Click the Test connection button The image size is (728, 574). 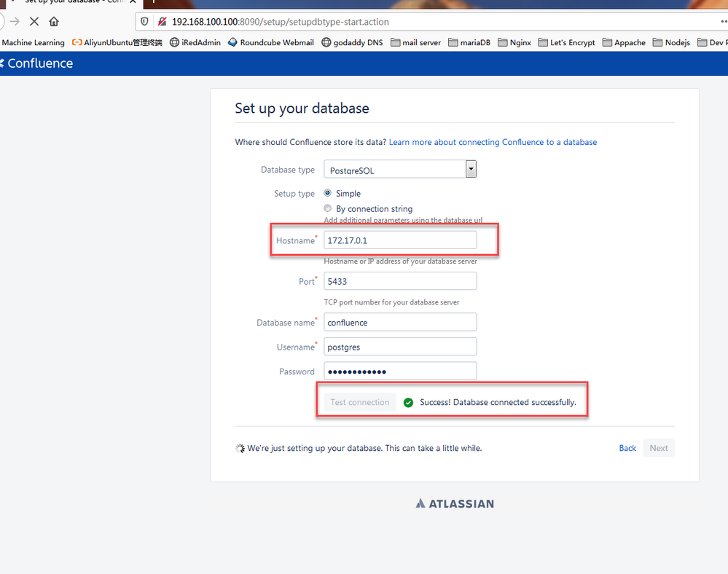coord(360,402)
